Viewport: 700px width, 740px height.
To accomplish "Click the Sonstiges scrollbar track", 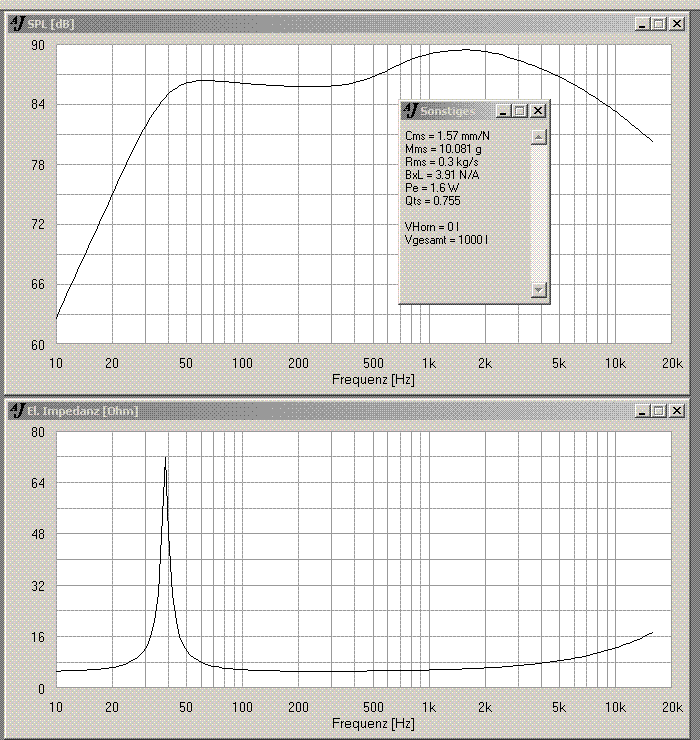I will pos(539,213).
